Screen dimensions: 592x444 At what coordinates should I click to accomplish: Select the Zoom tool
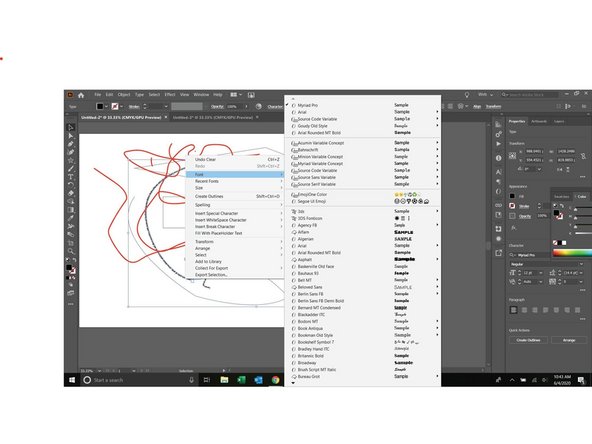[x=71, y=251]
